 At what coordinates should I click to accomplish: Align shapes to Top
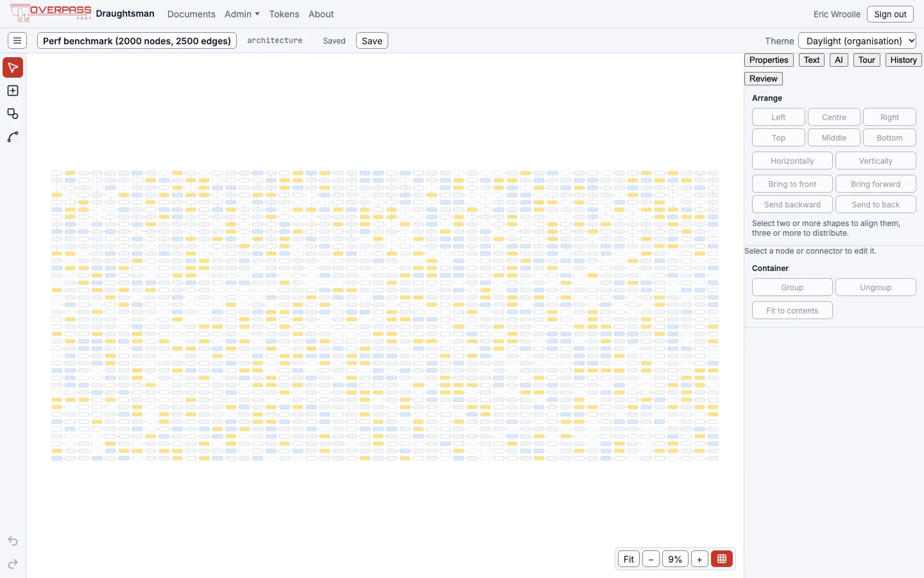778,137
